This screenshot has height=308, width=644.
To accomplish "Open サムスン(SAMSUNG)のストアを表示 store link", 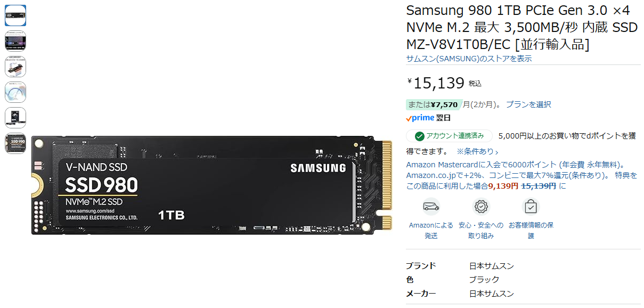I will (469, 59).
